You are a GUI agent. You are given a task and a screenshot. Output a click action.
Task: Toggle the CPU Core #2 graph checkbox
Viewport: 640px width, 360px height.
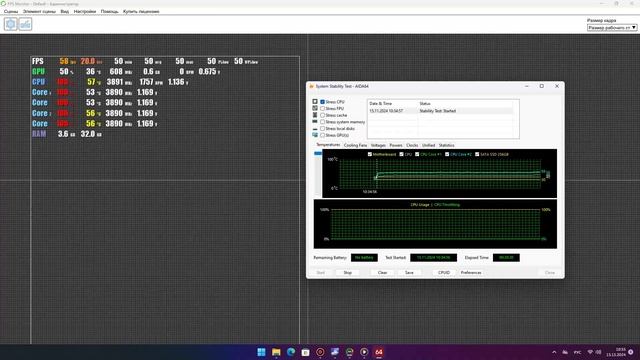coord(447,154)
